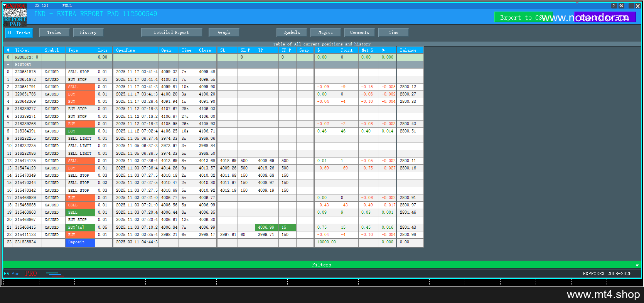This screenshot has width=644, height=303.
Task: Switch to the All Trades tab
Action: (x=19, y=33)
